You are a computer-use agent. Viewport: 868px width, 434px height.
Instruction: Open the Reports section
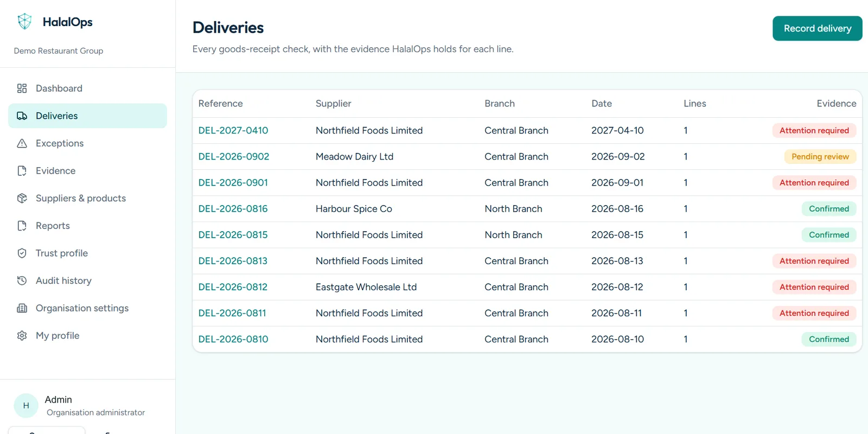[87, 226]
